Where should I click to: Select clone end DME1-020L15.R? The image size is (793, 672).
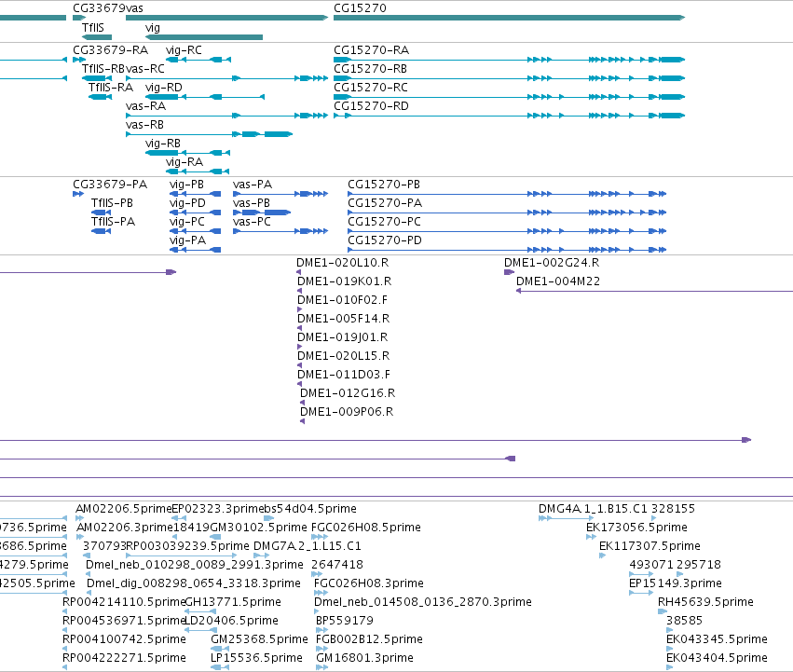point(344,356)
